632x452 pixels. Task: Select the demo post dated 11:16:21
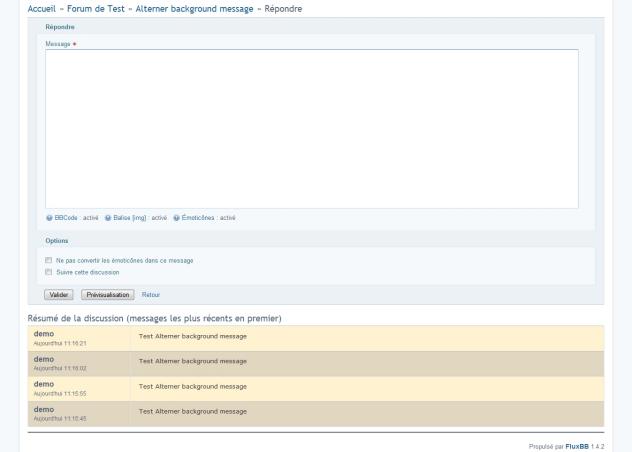[x=43, y=333]
